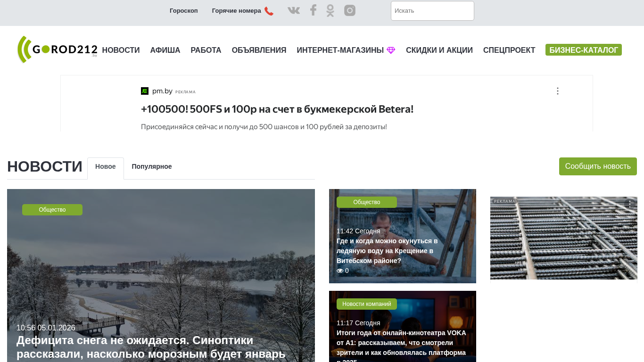644x362 pixels.
Task: Open the Odnoklassniki social icon
Action: click(x=330, y=10)
